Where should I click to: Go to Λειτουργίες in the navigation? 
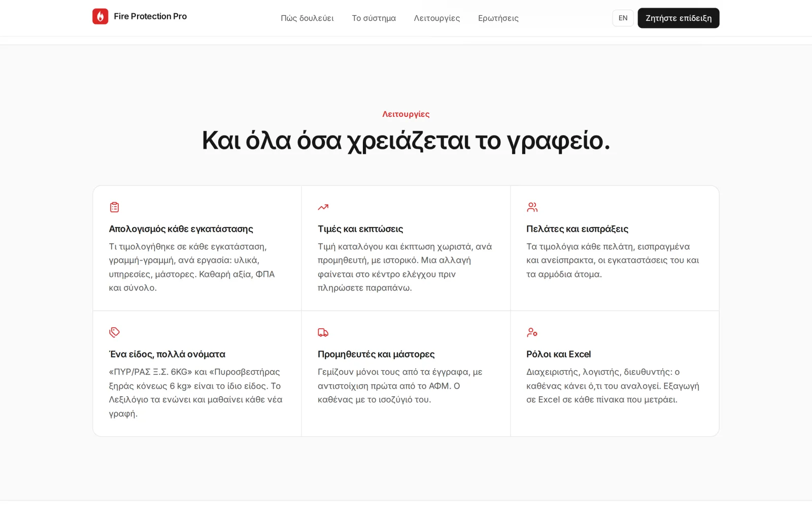(437, 18)
